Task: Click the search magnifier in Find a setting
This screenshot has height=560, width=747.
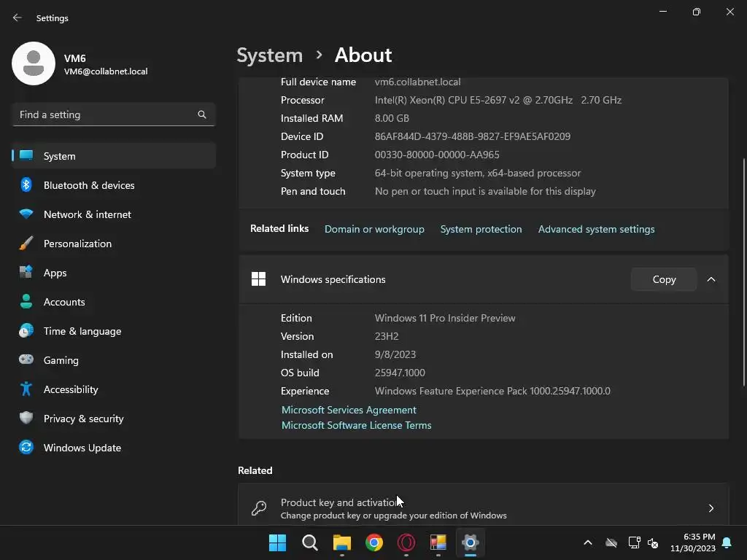Action: (202, 114)
